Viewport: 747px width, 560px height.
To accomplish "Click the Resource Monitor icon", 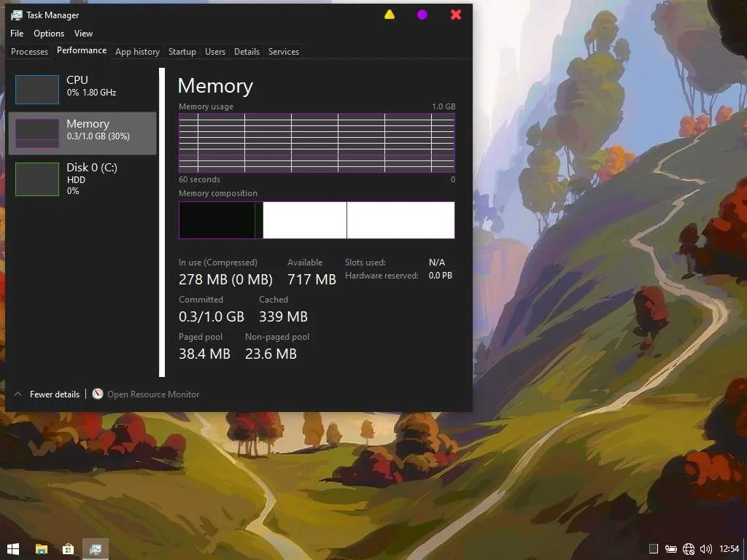I will click(x=98, y=394).
